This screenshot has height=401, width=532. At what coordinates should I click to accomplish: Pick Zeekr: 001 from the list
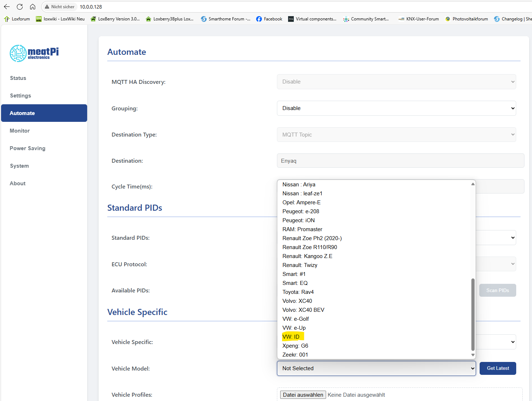pyautogui.click(x=374, y=355)
